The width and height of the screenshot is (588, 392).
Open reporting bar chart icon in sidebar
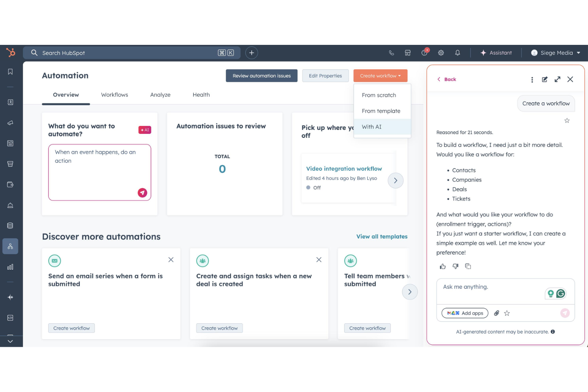(10, 267)
